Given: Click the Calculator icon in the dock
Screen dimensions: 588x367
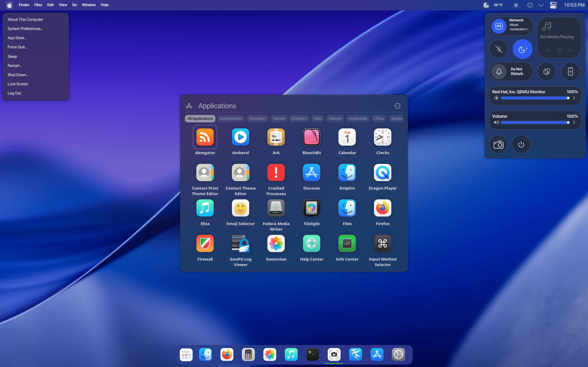Looking at the screenshot, I should click(248, 354).
